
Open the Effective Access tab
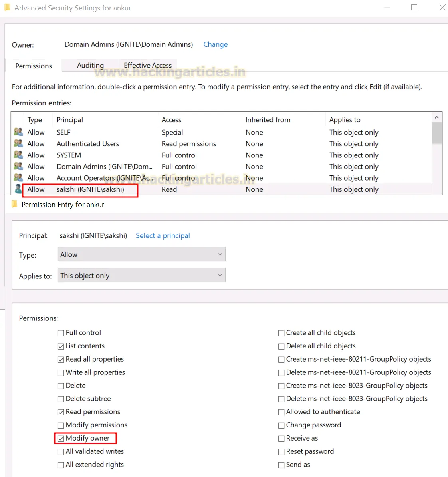(x=147, y=65)
